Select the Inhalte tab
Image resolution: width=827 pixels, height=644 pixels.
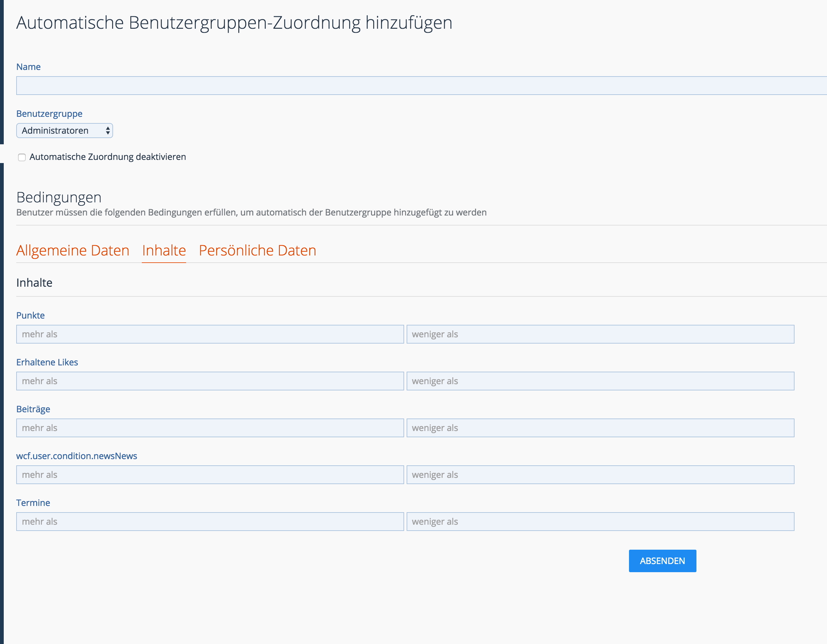coord(164,250)
